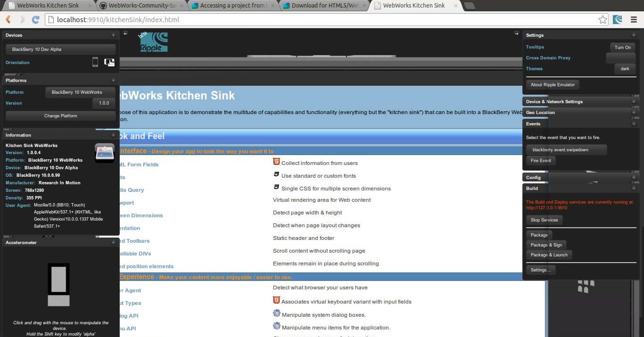Click the Change Platform button
Image resolution: width=644 pixels, height=337 pixels.
tap(60, 116)
